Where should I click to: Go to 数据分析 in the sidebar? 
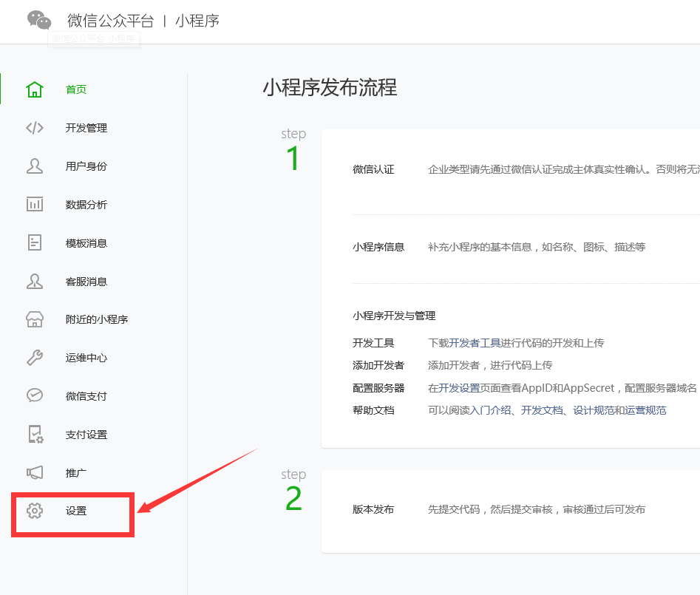[x=86, y=205]
